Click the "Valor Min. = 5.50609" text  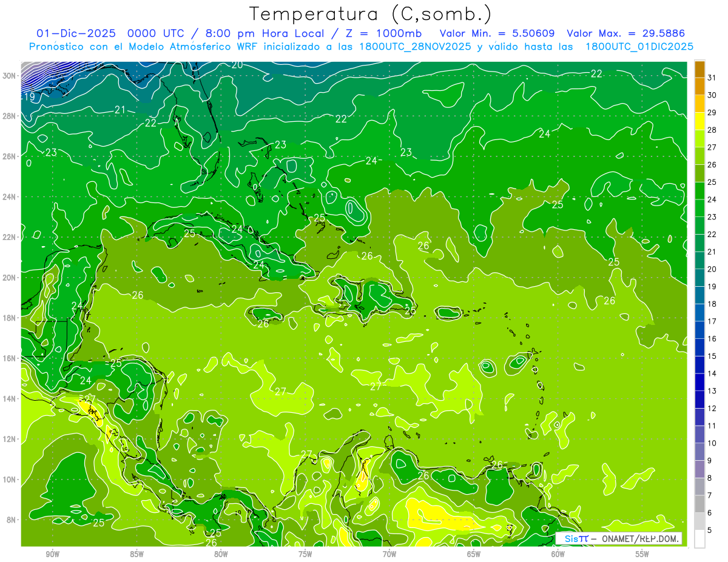pyautogui.click(x=497, y=33)
